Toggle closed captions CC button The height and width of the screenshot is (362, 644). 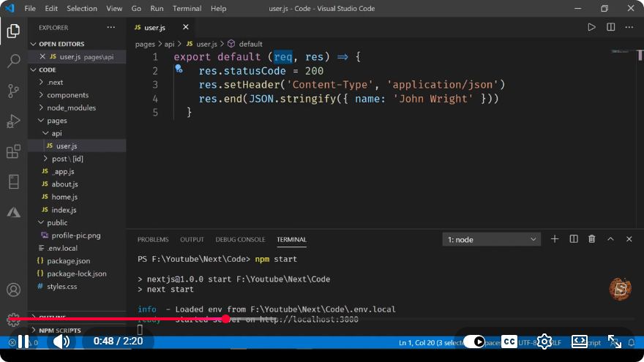[509, 342]
